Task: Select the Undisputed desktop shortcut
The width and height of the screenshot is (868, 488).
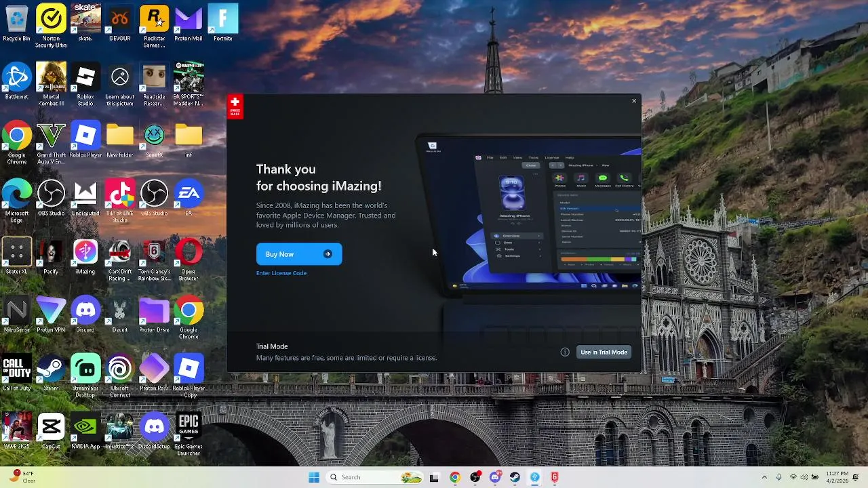Action: (85, 199)
